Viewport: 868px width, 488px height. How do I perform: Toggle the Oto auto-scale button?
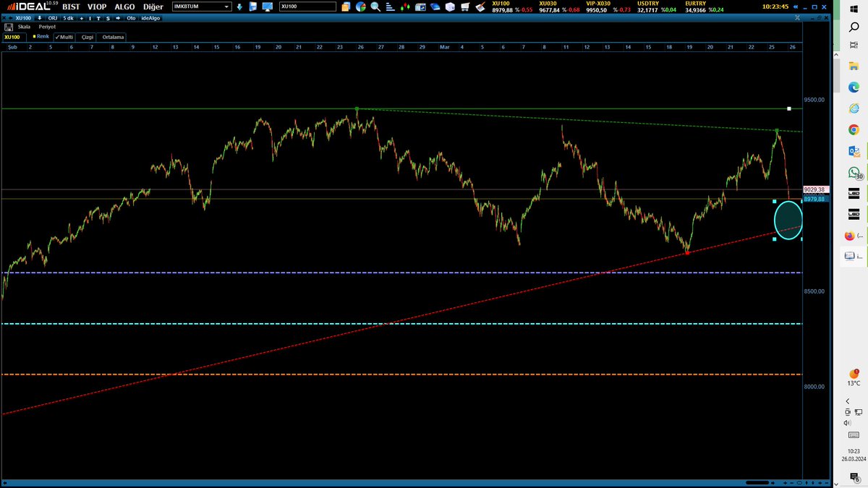coord(131,18)
